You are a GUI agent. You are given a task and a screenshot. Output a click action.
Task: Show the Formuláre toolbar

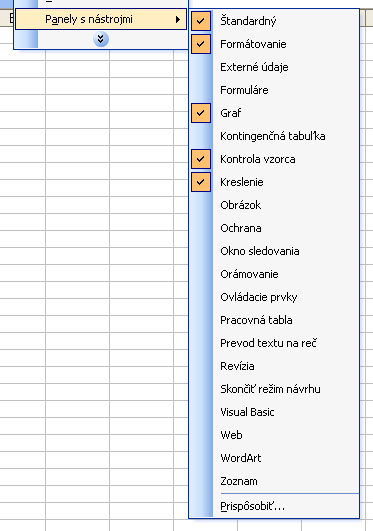(274, 90)
